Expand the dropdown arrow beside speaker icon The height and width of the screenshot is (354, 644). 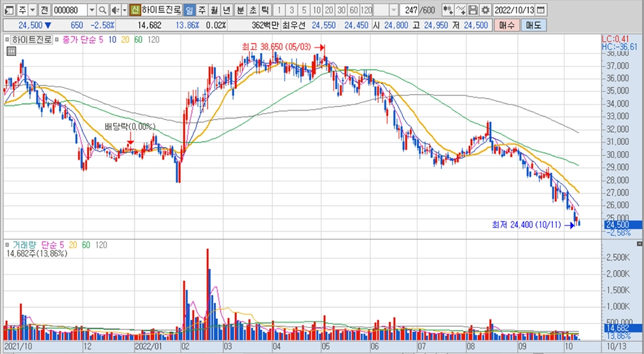[124, 10]
